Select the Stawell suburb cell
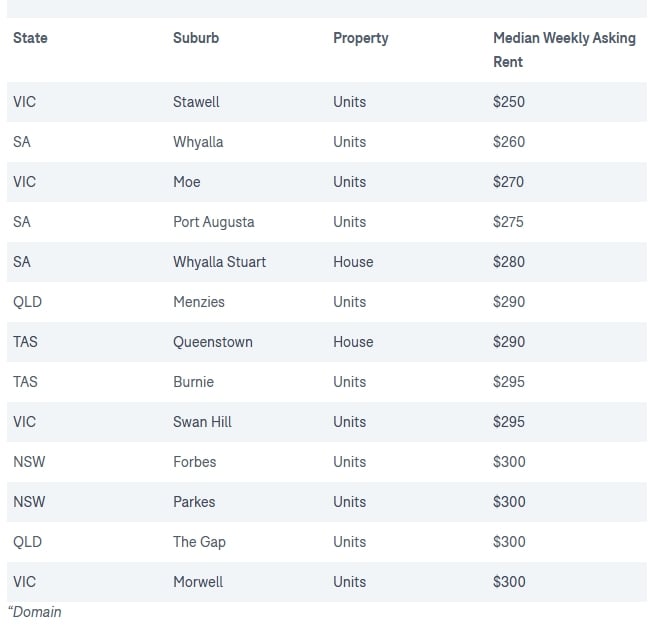Screen dimensions: 650x628 196,102
